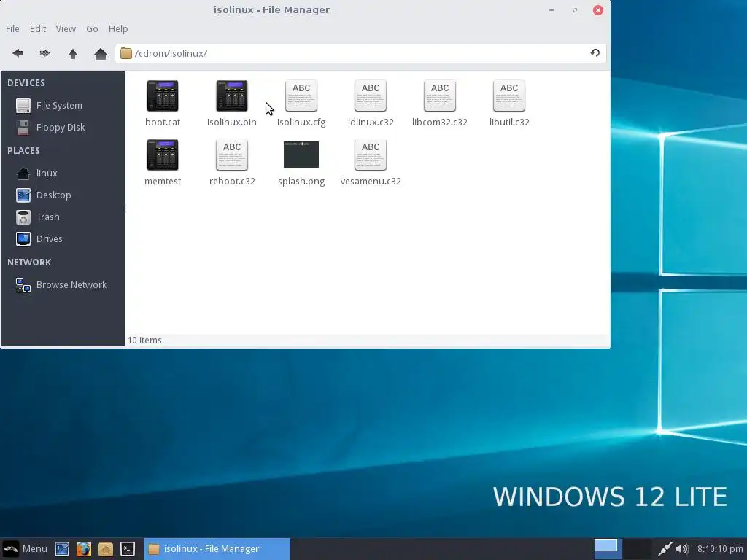Screen dimensions: 747x560
Task: Select the ldlinux.c32 file icon
Action: (370, 96)
